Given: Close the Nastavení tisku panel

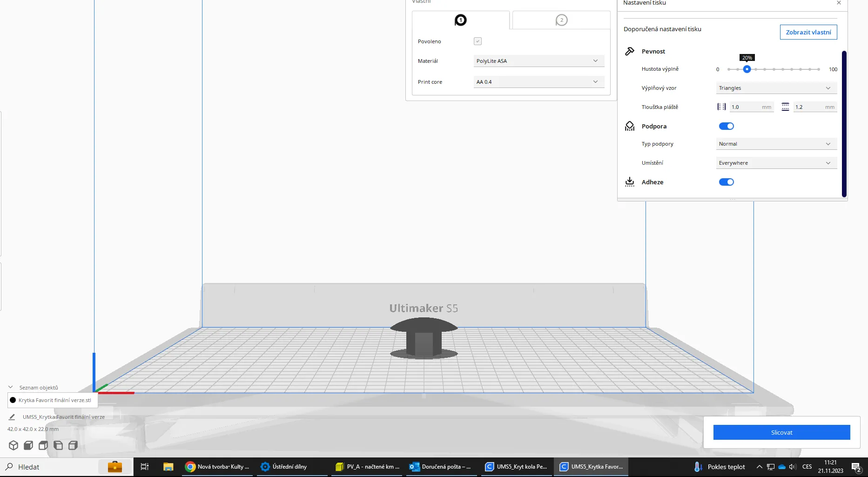Looking at the screenshot, I should click(x=839, y=3).
